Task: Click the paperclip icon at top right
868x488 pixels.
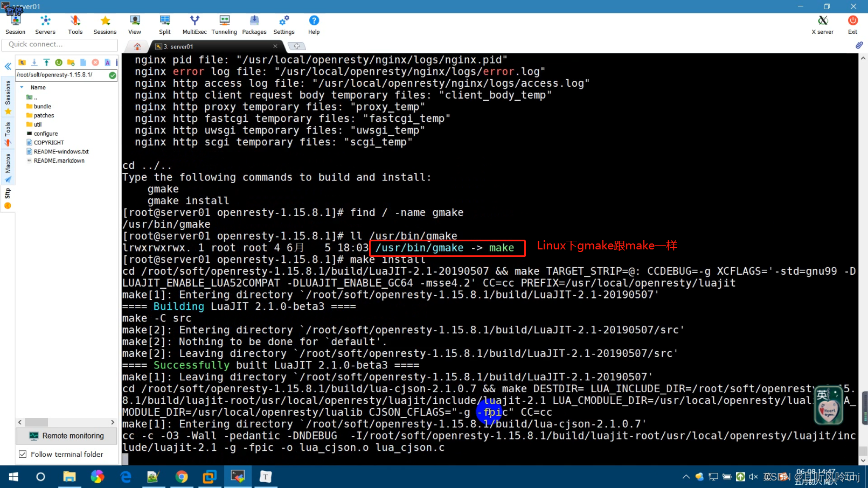Action: pyautogui.click(x=859, y=45)
